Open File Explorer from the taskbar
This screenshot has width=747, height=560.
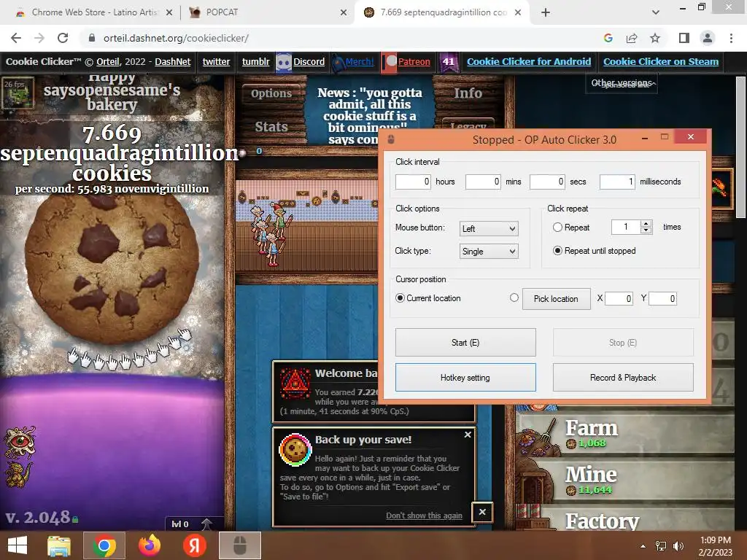[x=59, y=545]
